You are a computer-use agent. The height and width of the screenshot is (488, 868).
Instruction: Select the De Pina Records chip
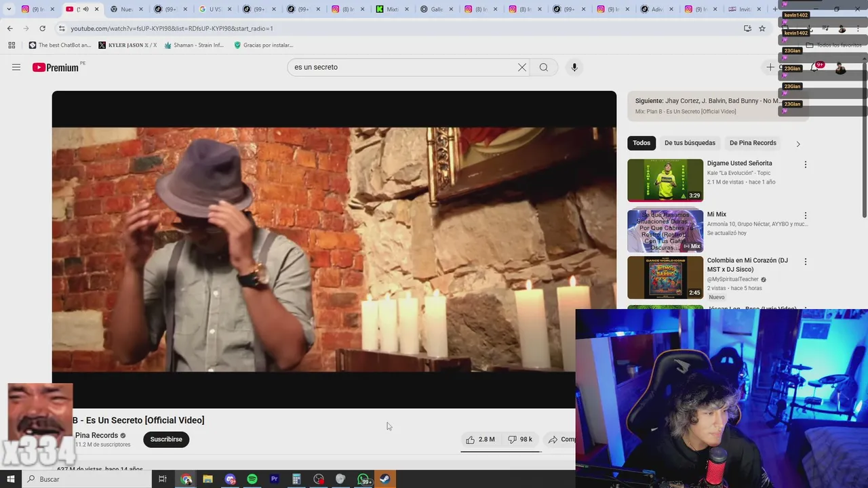[x=753, y=143]
